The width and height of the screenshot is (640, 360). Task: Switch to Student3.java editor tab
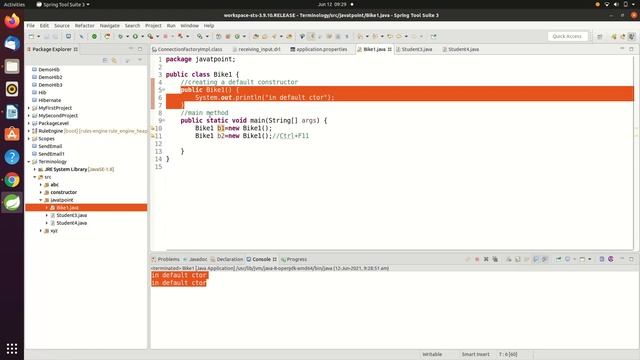click(413, 49)
